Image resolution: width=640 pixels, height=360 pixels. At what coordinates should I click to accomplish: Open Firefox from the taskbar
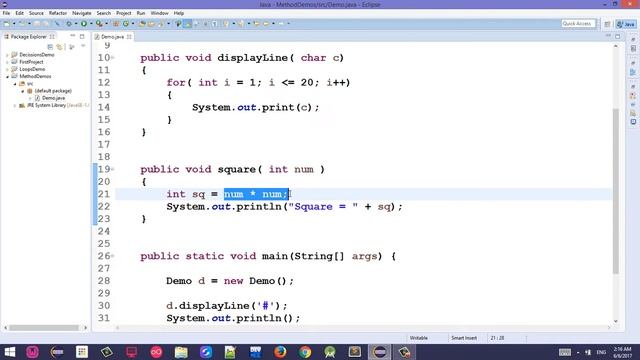(280, 352)
